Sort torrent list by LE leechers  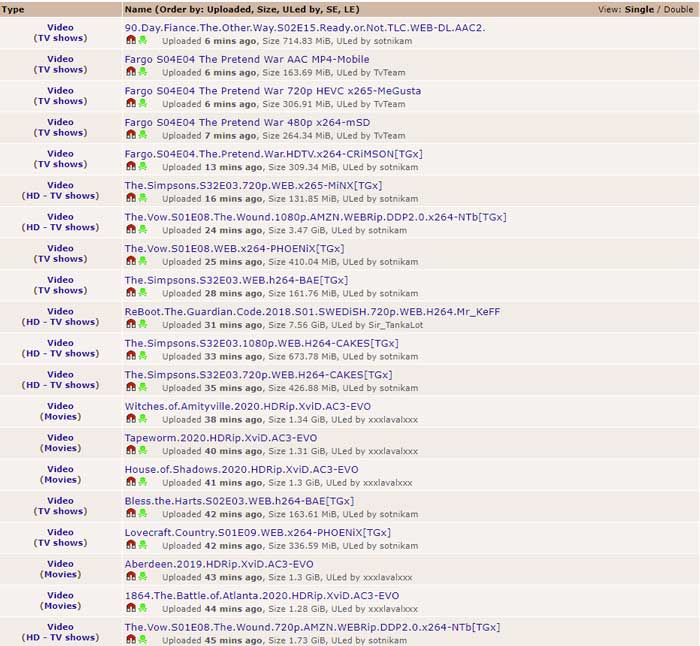pyautogui.click(x=350, y=9)
